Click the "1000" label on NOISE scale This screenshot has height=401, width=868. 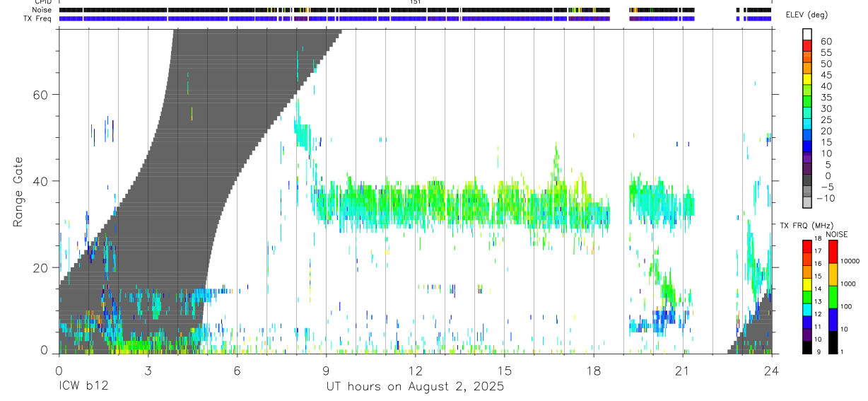click(850, 284)
